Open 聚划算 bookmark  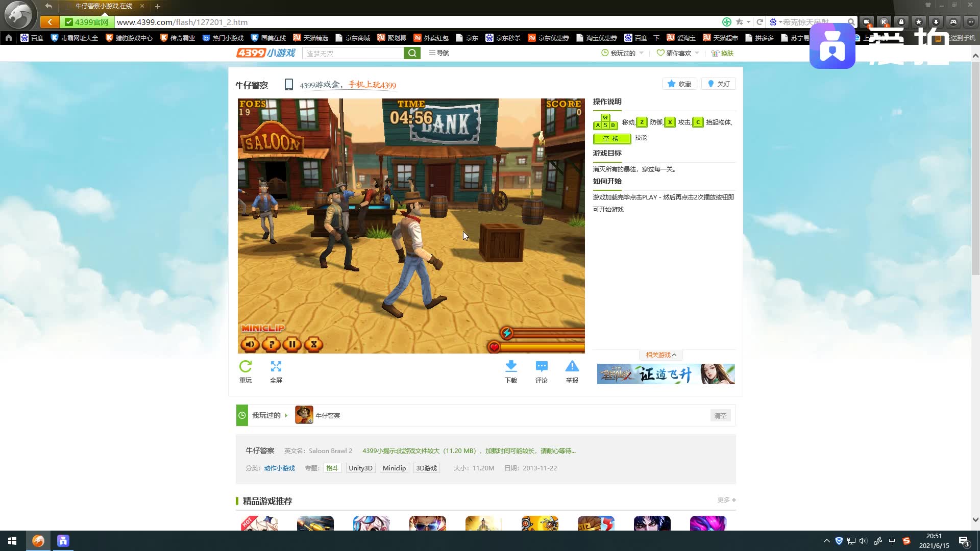(391, 38)
